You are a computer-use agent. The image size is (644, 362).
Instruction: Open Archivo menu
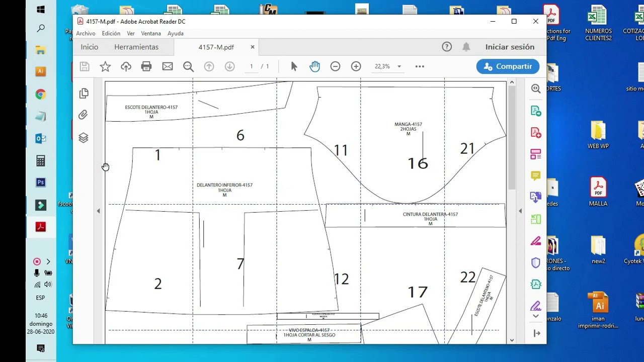(x=86, y=33)
